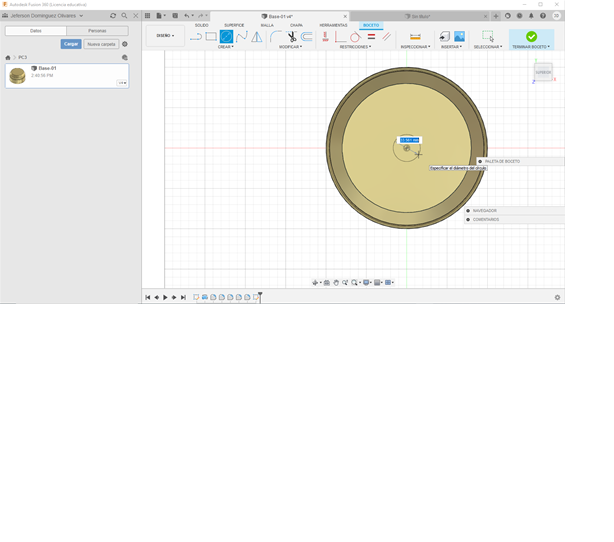Open the Help question mark menu
Viewport: 614px width, 542px height.
coord(543,16)
